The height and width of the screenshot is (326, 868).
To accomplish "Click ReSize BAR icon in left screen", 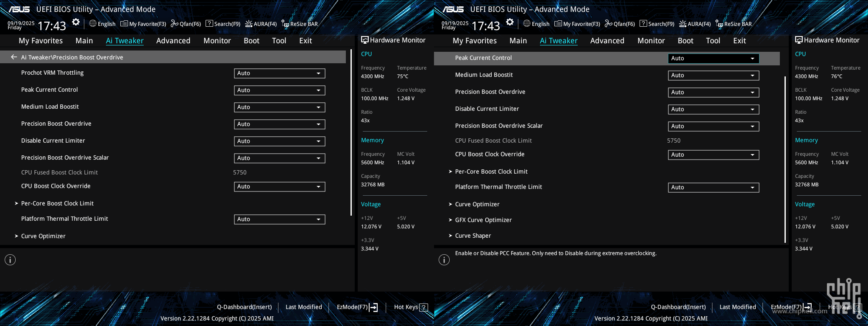I will click(x=285, y=24).
